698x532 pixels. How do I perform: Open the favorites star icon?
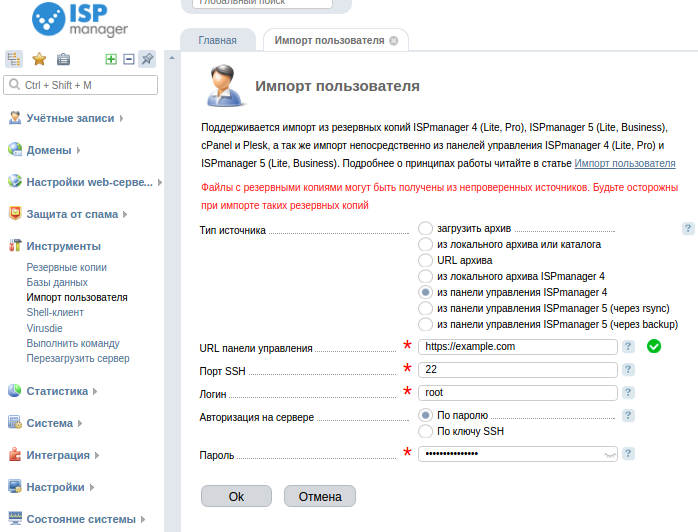39,59
